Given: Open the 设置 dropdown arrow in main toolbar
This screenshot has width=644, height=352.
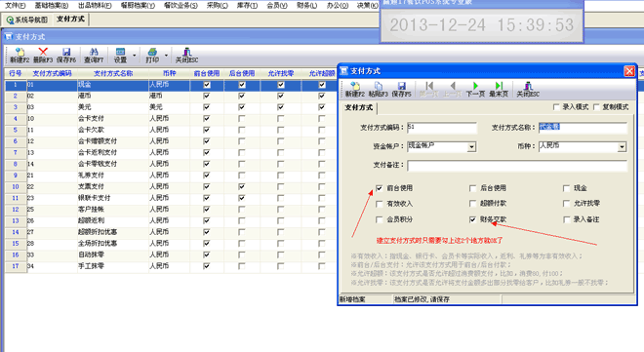Looking at the screenshot, I should pos(134,55).
